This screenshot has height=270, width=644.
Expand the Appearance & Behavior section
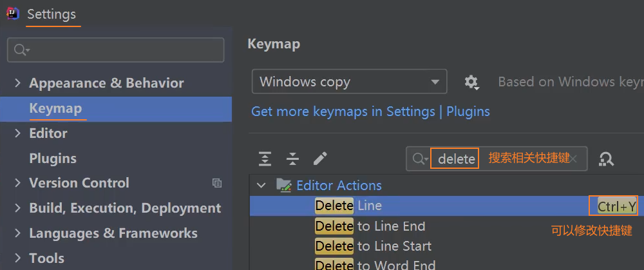[17, 83]
